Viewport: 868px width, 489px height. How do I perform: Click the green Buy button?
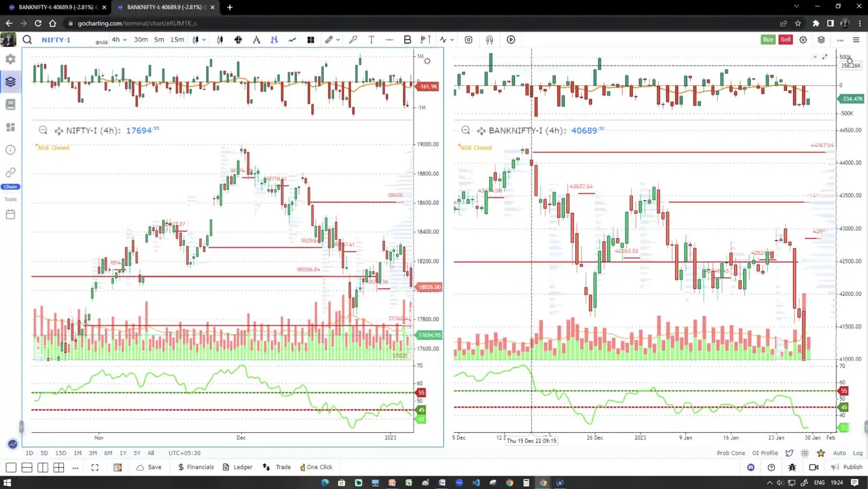tap(768, 39)
